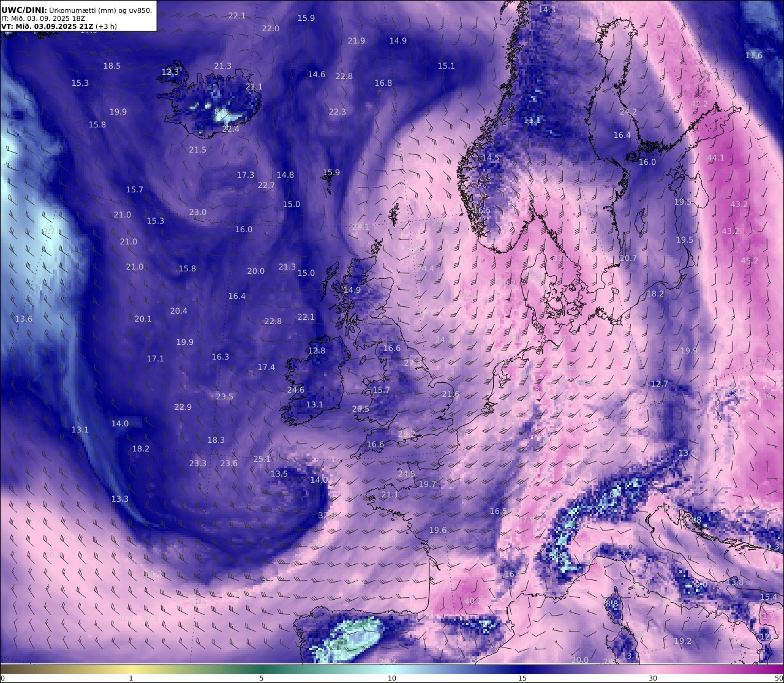Select the 23.3 value label
Image resolution: width=784 pixels, height=683 pixels.
[x=198, y=464]
